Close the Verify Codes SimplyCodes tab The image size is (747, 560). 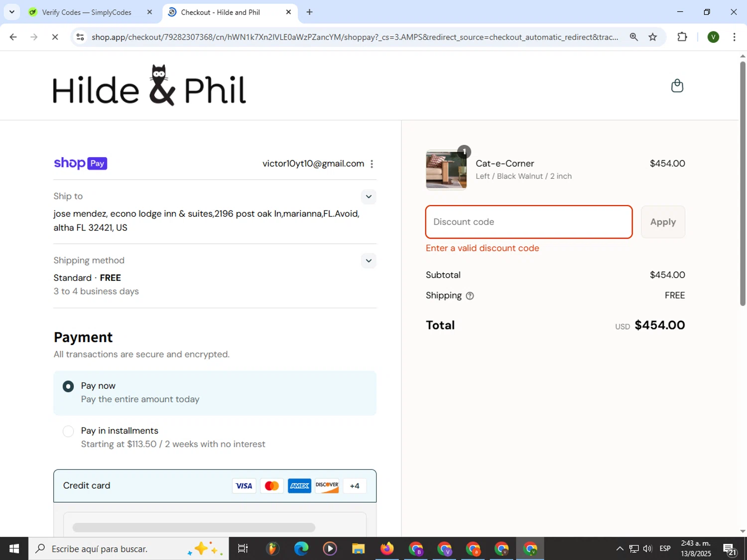pyautogui.click(x=149, y=12)
